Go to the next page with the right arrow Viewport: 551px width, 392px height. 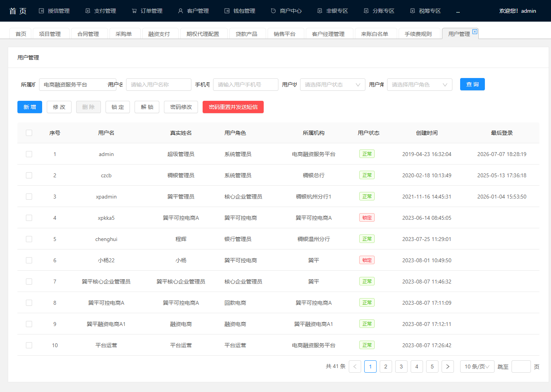[448, 367]
